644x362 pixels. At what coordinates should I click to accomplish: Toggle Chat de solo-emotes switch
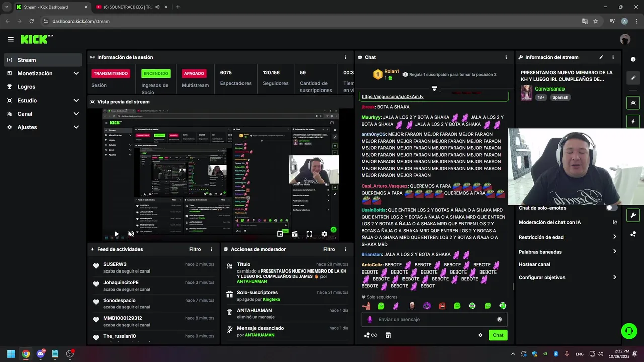click(x=612, y=208)
